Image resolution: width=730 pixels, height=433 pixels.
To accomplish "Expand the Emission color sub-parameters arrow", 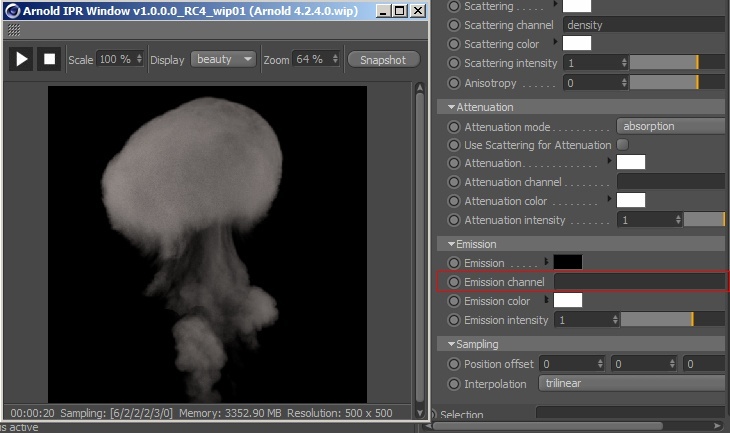I will point(547,300).
